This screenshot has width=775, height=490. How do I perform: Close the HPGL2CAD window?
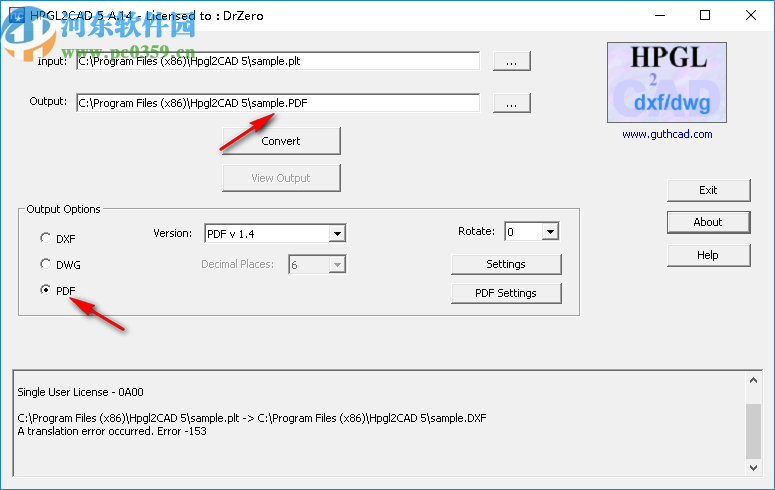[751, 15]
